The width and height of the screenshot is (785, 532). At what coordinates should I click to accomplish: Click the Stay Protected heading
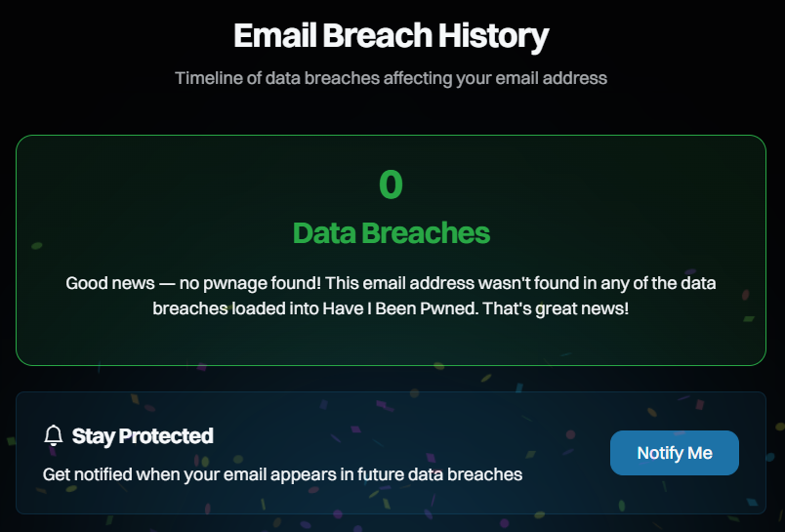coord(143,435)
